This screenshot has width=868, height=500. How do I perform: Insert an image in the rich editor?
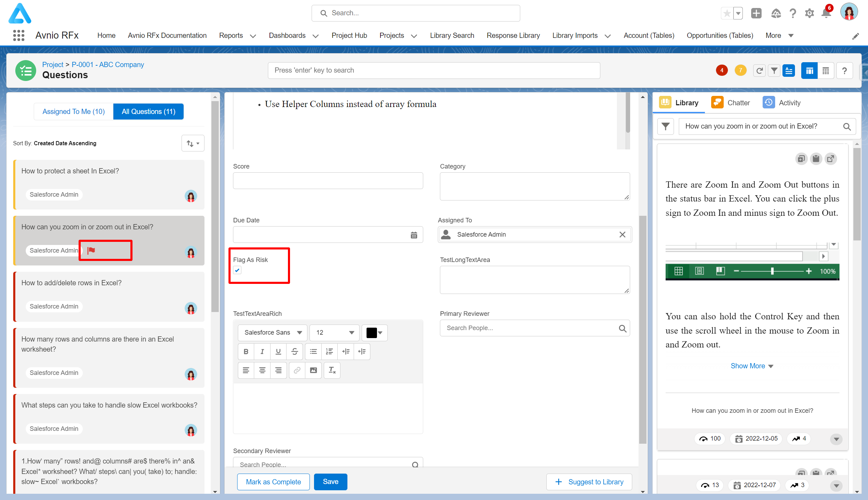(313, 370)
